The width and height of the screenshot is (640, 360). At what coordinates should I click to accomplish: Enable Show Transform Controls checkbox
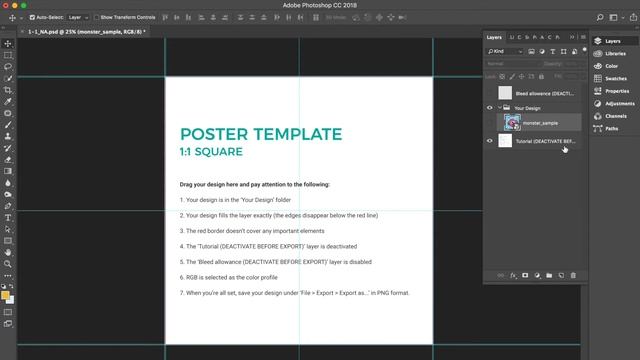pyautogui.click(x=96, y=18)
